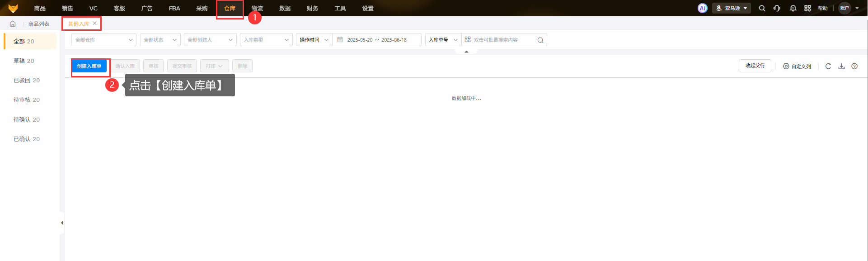Select the 待审核 20 status filter

click(30, 100)
